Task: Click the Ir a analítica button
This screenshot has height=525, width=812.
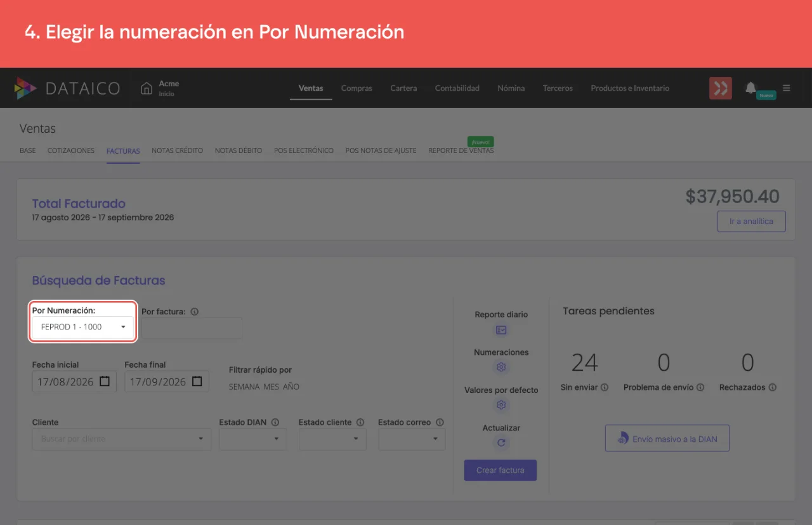Action: click(752, 222)
